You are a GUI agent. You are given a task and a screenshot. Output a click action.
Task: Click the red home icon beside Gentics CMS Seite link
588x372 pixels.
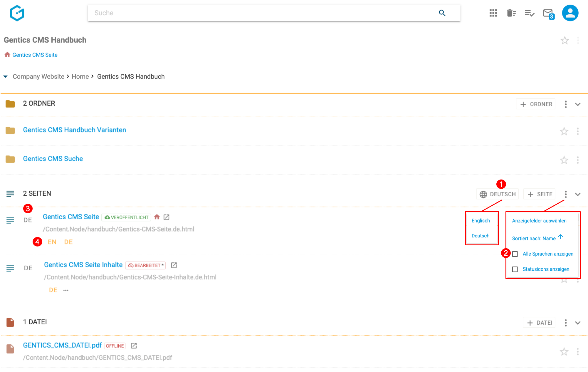coord(7,55)
